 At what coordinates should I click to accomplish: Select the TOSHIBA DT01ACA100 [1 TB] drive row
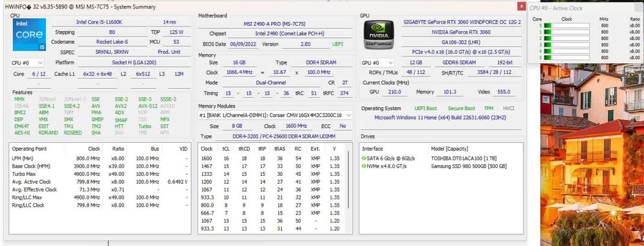[441, 158]
